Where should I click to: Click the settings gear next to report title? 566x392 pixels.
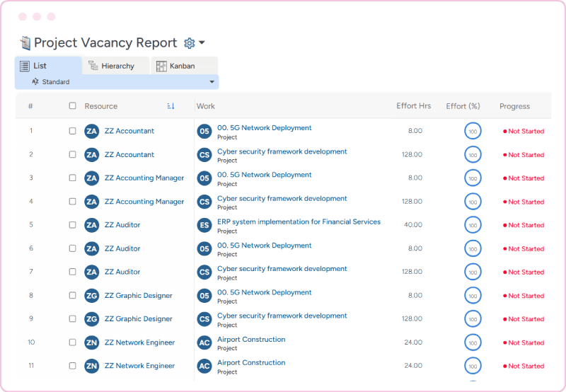click(189, 43)
